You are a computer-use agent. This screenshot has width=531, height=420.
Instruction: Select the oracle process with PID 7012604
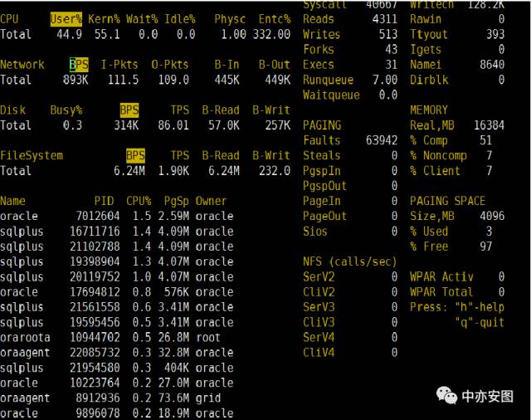pyautogui.click(x=117, y=216)
